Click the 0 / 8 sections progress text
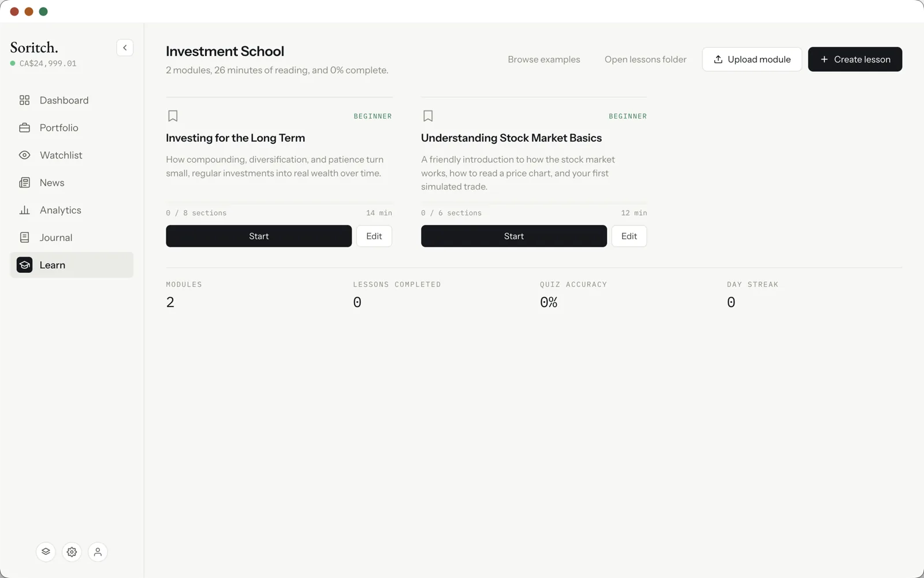Viewport: 924px width, 578px height. [x=196, y=213]
